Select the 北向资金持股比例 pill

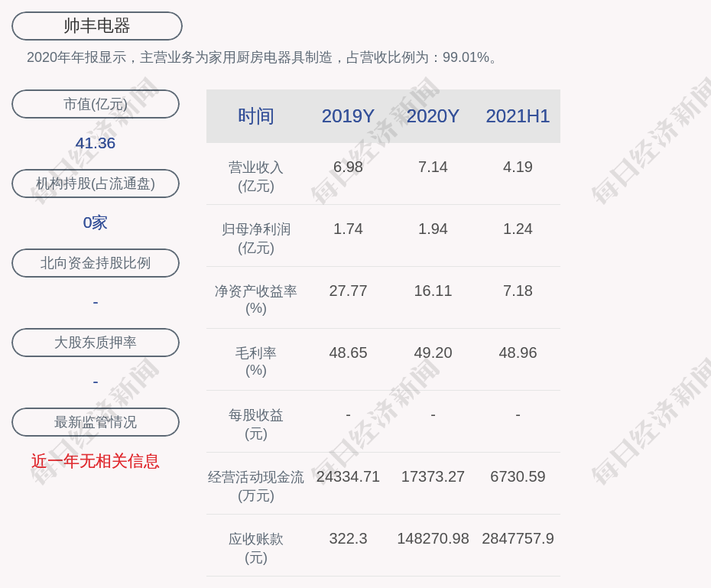click(96, 263)
